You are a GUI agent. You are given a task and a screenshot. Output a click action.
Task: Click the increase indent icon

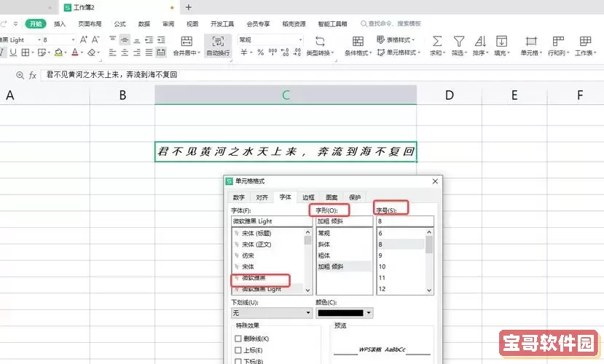click(x=162, y=39)
